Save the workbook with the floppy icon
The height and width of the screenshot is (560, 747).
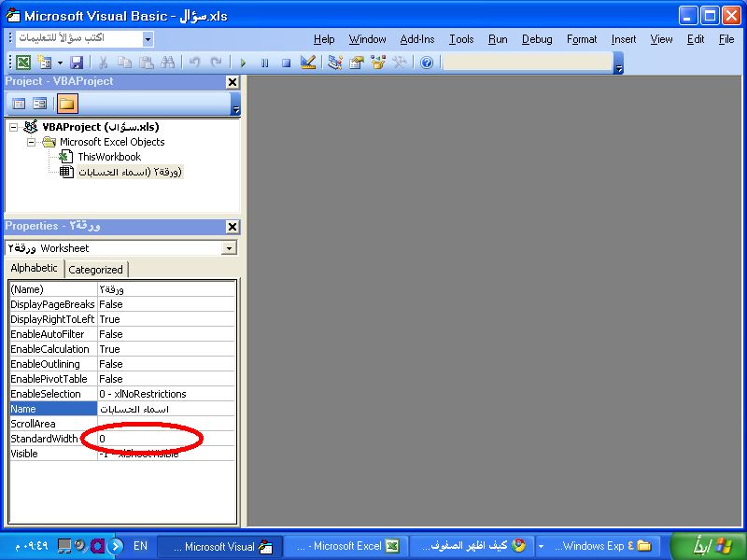point(77,63)
